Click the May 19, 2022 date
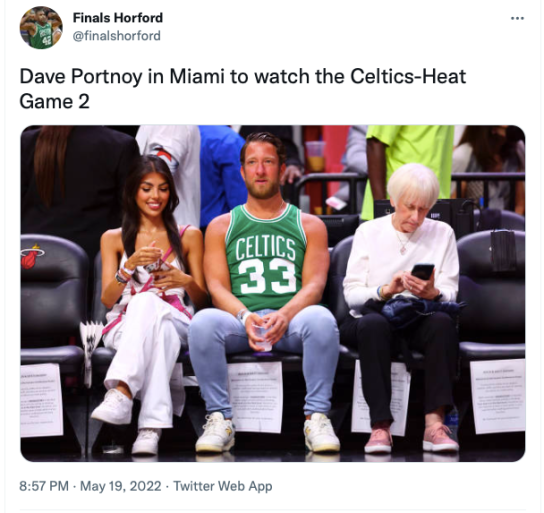The width and height of the screenshot is (544, 513). click(120, 486)
